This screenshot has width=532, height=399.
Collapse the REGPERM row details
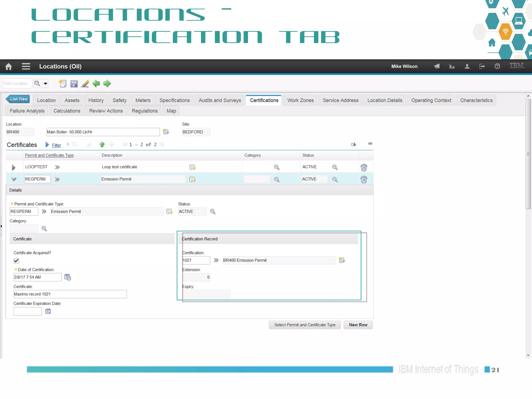14,179
